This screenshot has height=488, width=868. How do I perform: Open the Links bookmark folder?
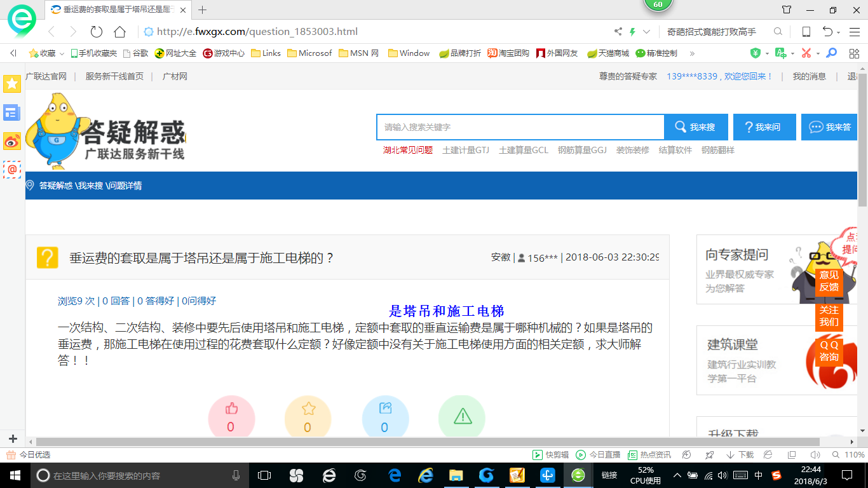[x=266, y=53]
